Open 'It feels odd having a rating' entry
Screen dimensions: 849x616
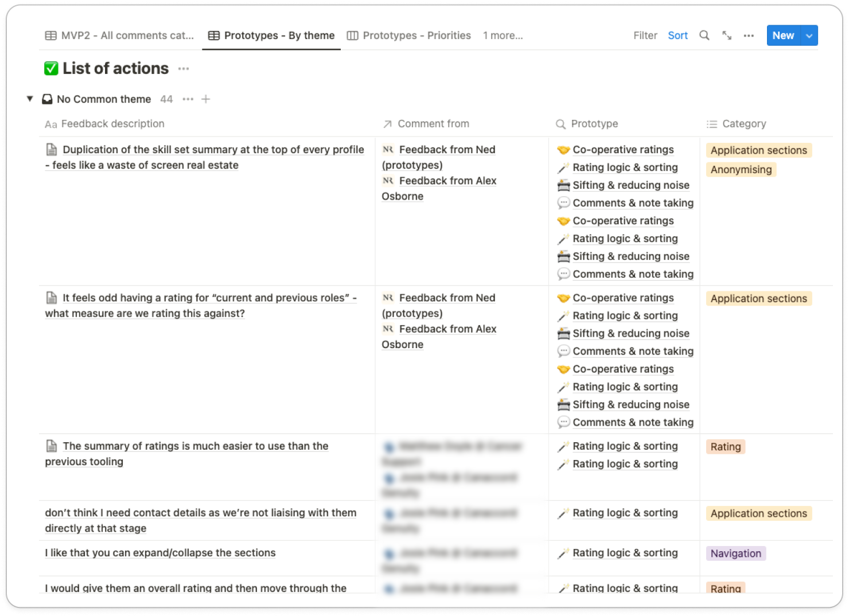point(201,305)
